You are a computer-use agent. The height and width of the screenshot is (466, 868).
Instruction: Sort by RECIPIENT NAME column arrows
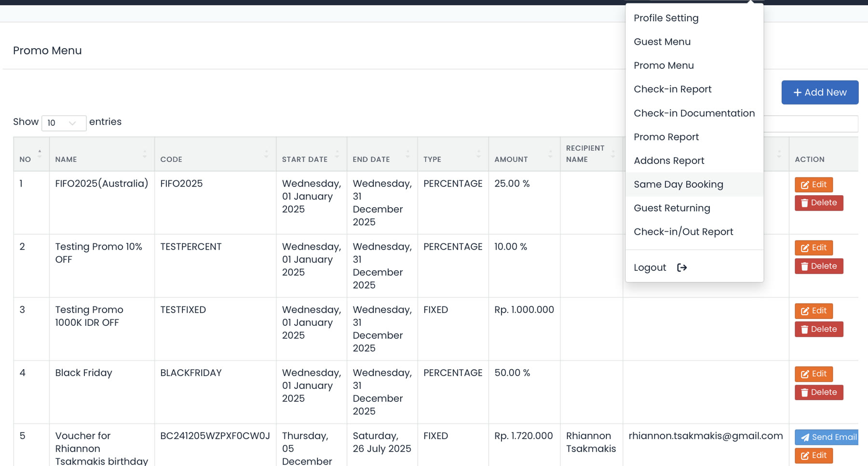coord(613,154)
